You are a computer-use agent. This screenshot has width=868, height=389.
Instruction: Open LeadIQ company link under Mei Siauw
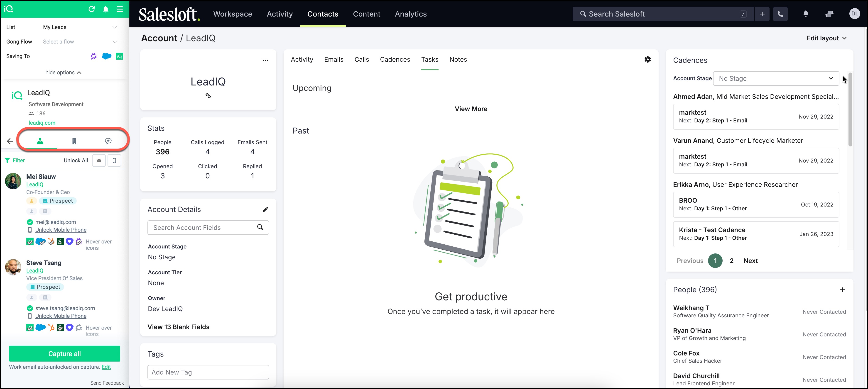(x=35, y=185)
